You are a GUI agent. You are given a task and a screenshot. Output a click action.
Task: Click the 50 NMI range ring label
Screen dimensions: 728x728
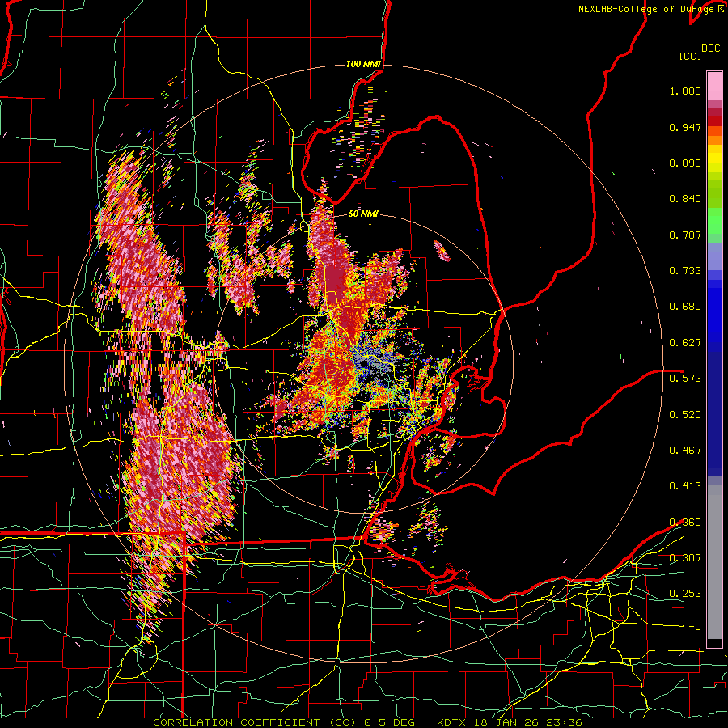(x=363, y=214)
